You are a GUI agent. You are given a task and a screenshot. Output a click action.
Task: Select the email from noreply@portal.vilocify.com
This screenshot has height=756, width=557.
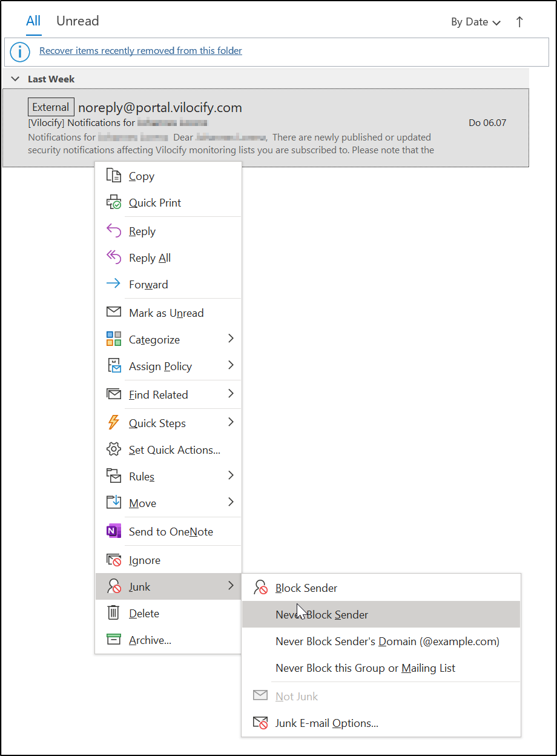[265, 127]
